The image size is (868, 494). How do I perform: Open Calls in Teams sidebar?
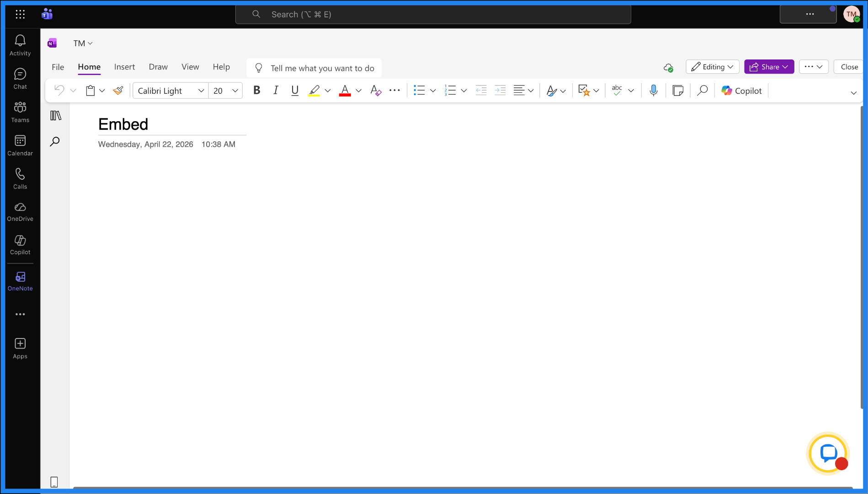coord(20,179)
